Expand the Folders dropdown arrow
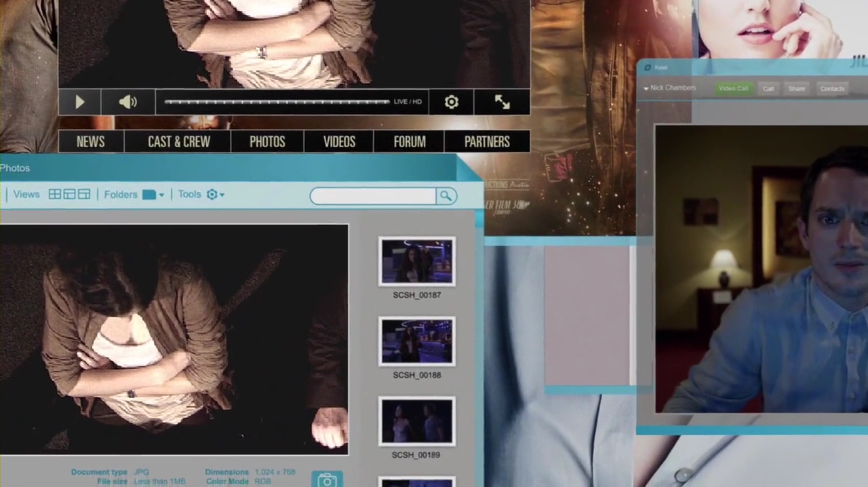 pyautogui.click(x=161, y=195)
